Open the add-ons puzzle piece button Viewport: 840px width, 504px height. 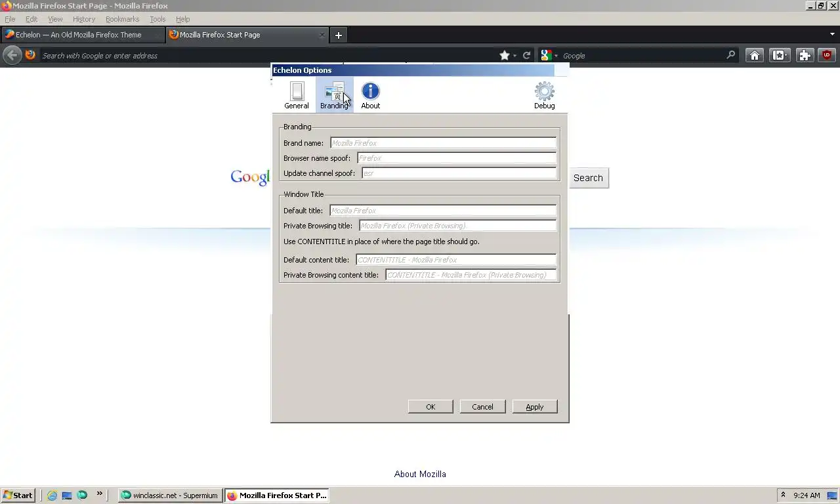(805, 55)
